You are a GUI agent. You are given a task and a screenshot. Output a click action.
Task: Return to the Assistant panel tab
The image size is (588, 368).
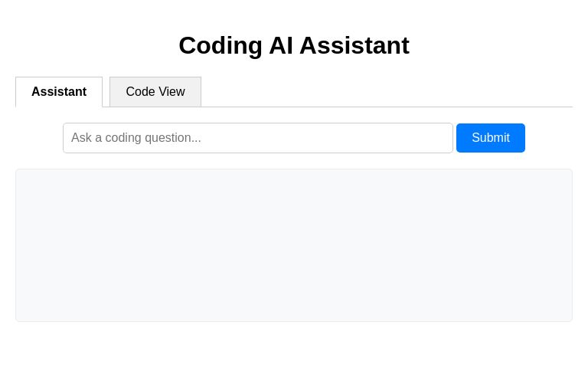pyautogui.click(x=59, y=92)
